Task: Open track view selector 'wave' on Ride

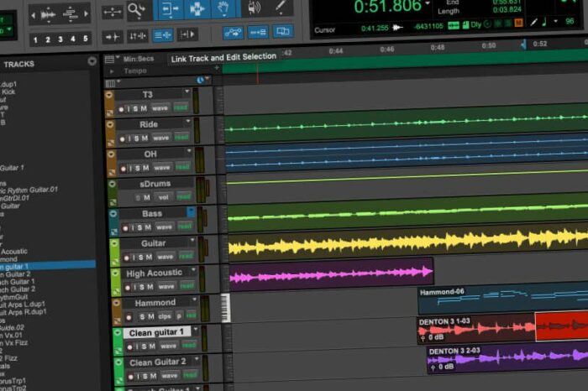Action: [161, 138]
